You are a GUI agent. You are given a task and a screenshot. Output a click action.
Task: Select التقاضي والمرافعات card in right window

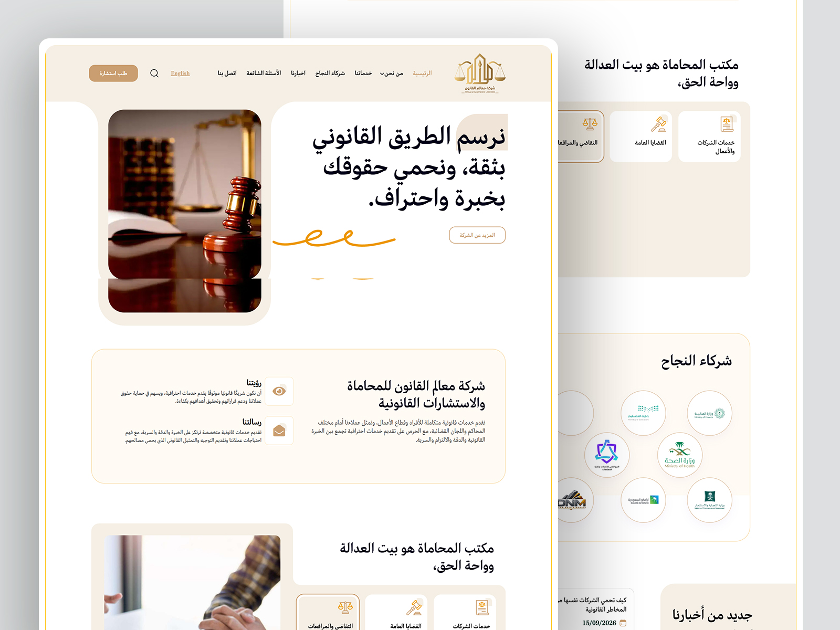(x=581, y=136)
